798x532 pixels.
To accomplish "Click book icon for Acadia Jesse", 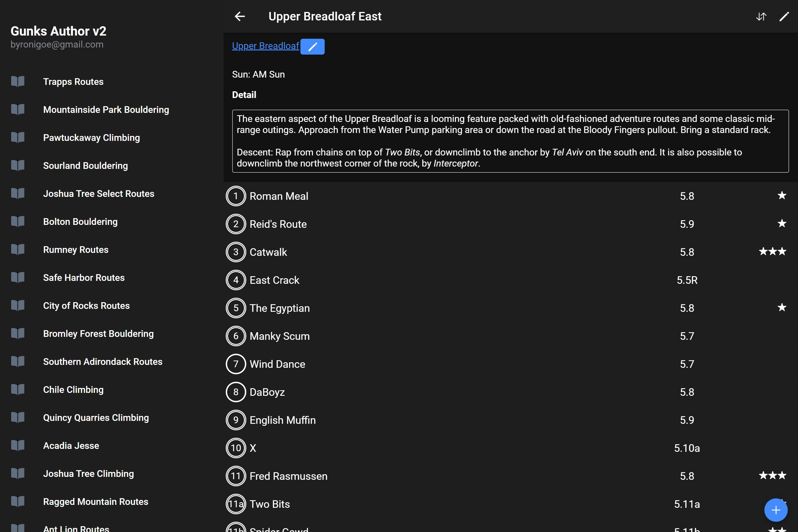I will (17, 445).
